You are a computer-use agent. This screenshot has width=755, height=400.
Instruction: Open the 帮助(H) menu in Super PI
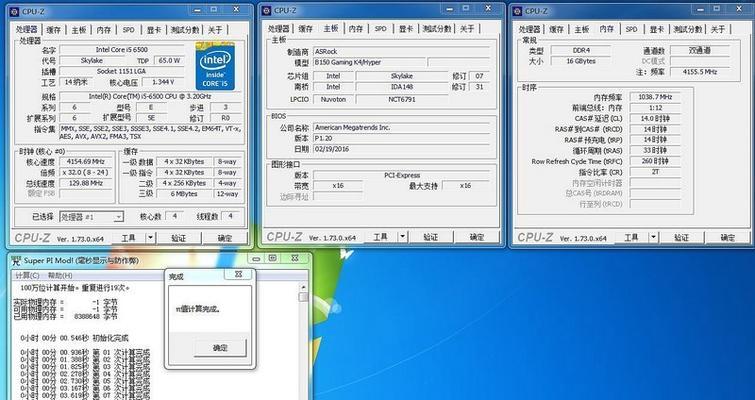click(60, 275)
